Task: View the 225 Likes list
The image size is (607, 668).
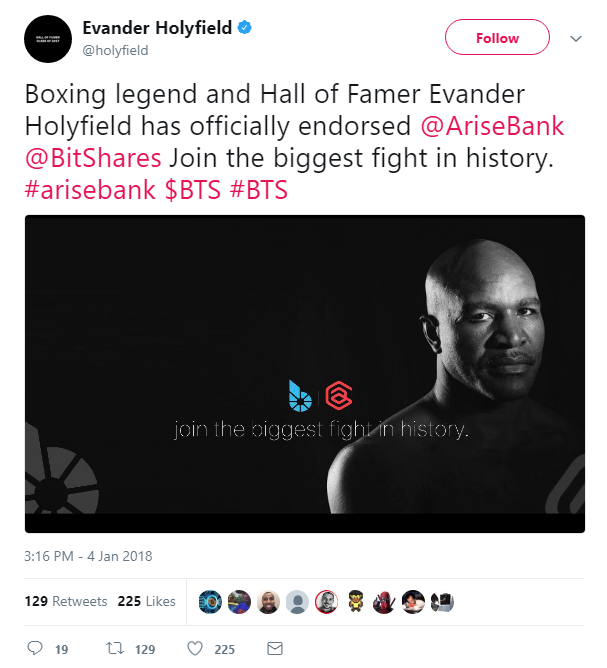Action: point(146,601)
